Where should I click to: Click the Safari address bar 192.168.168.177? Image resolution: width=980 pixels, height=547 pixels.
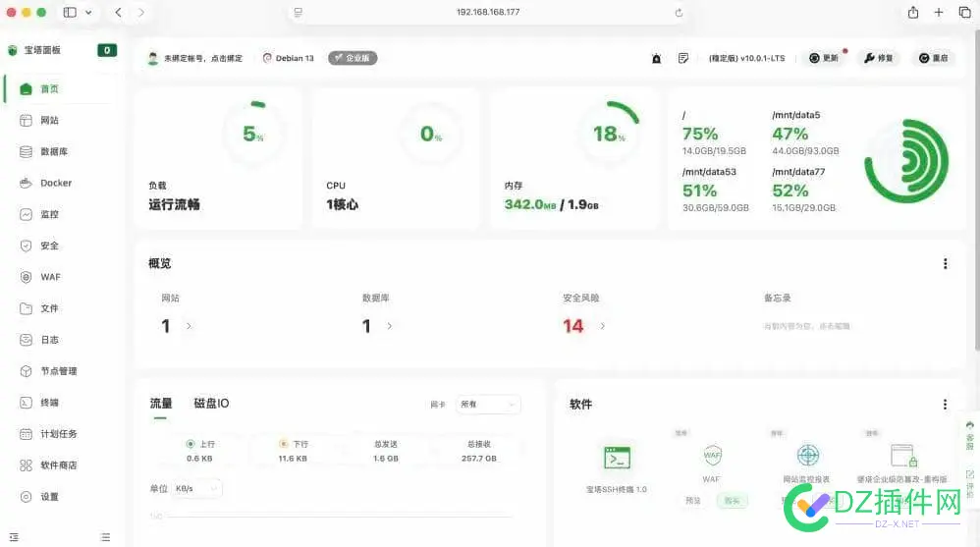point(488,12)
